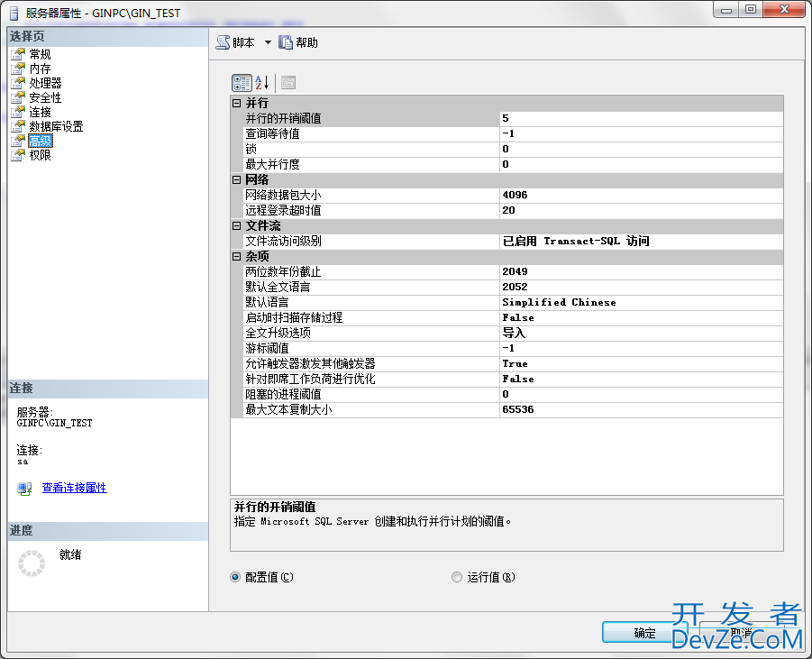The image size is (812, 659).
Task: Click the server properties window title icon
Action: point(14,13)
